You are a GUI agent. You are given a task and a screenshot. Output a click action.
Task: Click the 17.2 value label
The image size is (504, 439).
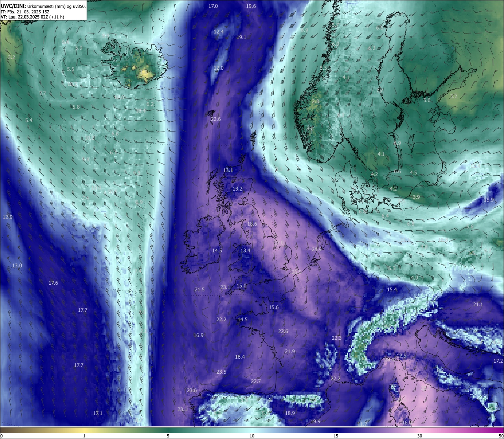point(498,361)
